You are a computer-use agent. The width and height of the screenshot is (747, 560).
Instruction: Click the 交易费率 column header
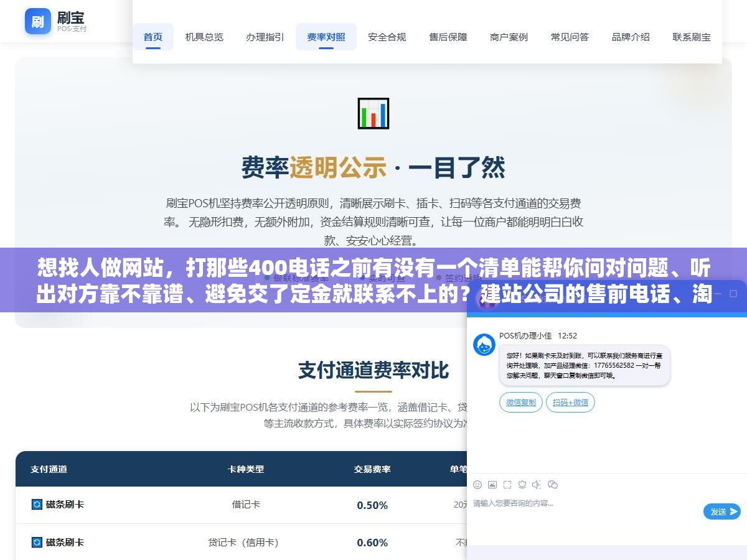[x=372, y=469]
